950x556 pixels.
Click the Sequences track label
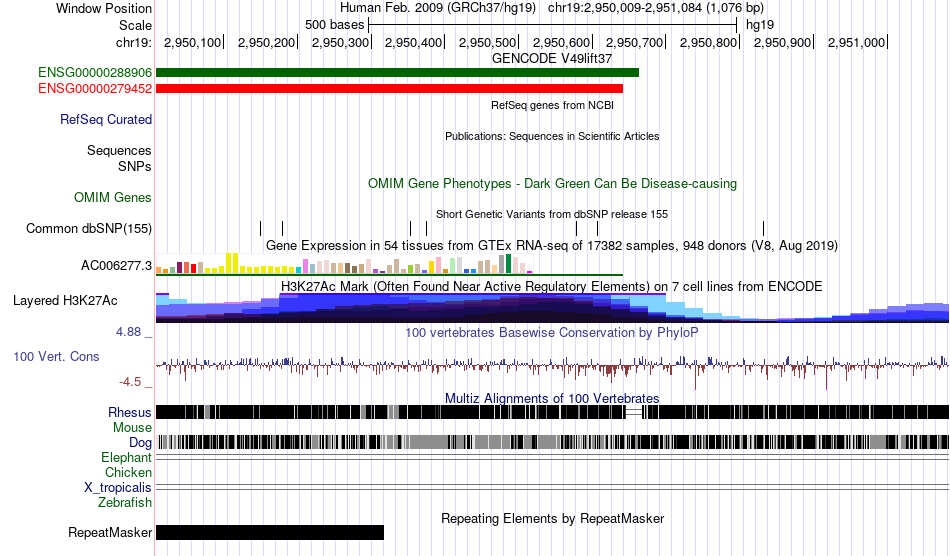(x=119, y=150)
